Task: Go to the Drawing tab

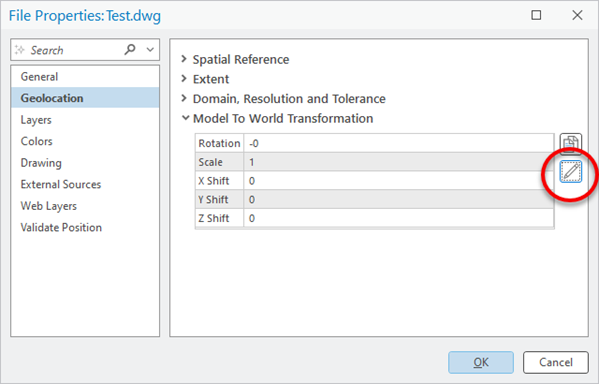Action: pos(85,163)
